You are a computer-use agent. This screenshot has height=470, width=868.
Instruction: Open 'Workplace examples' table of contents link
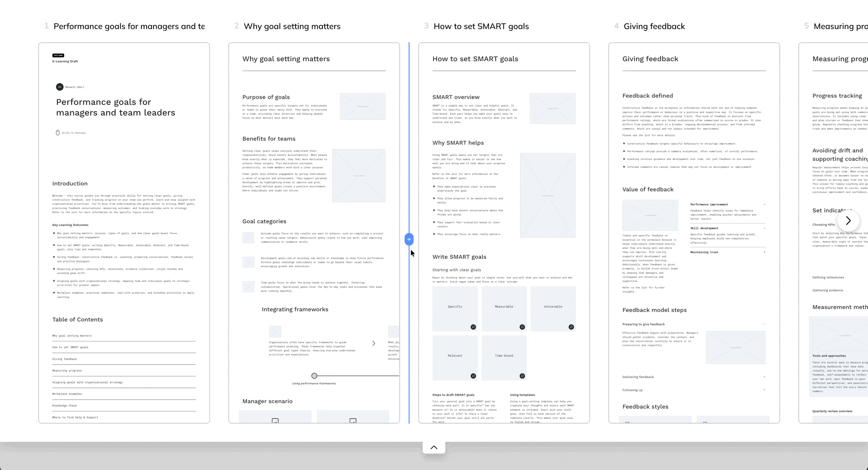[67, 394]
